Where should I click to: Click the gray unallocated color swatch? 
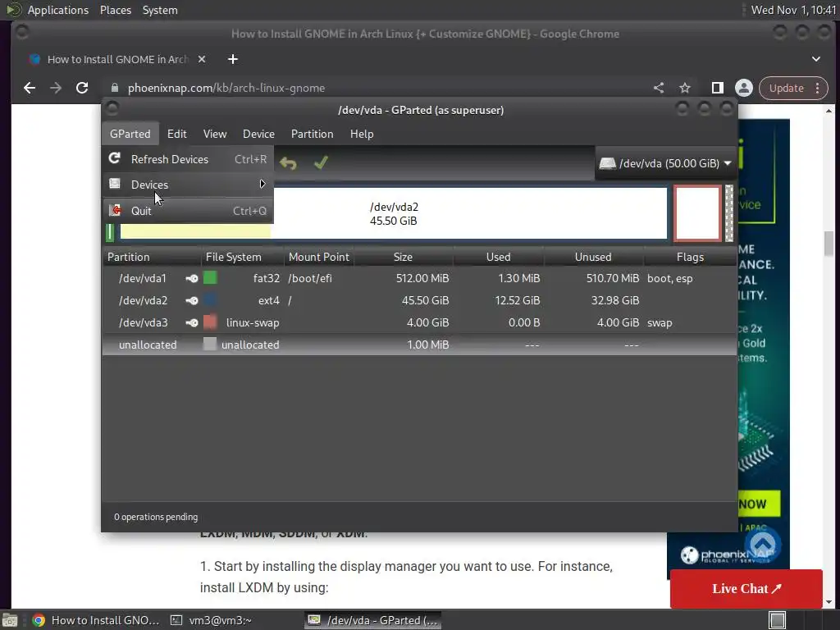click(210, 344)
